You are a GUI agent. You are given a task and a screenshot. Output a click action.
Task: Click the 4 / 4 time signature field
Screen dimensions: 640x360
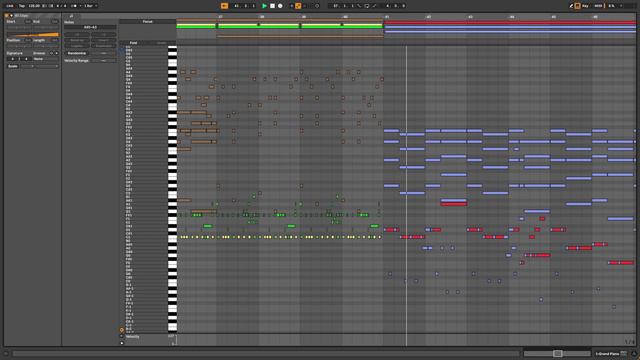(x=61, y=6)
